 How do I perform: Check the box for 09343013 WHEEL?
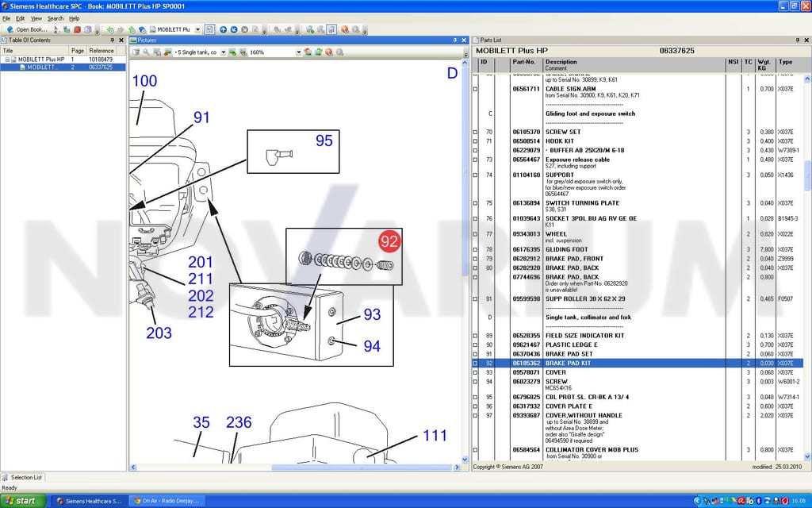(476, 234)
